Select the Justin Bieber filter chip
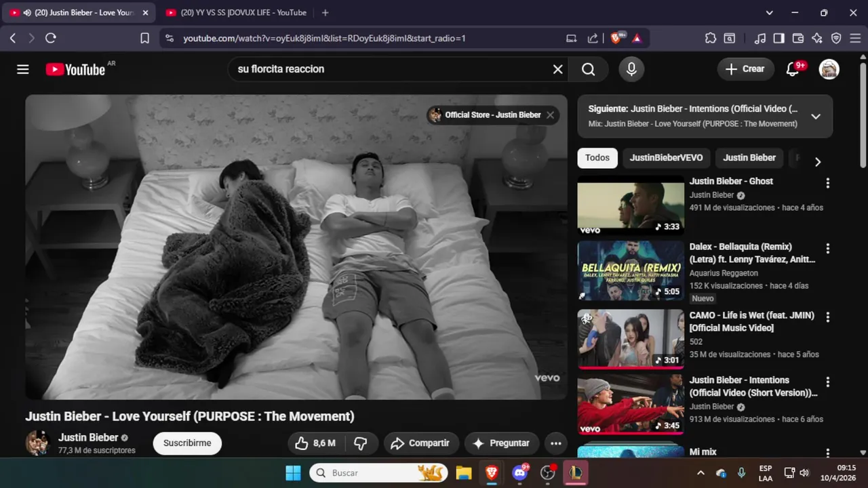This screenshot has width=868, height=488. coord(749,158)
